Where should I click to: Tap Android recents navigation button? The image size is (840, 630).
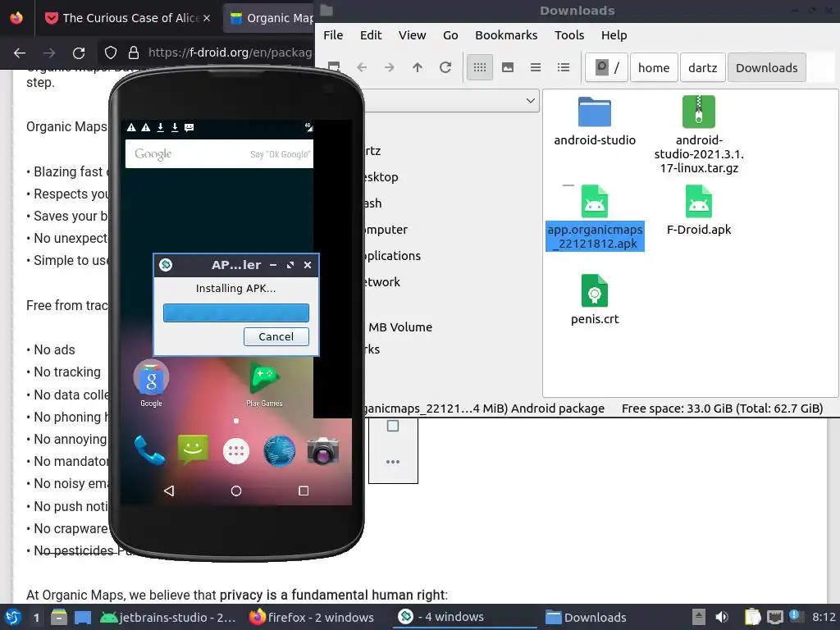304,491
